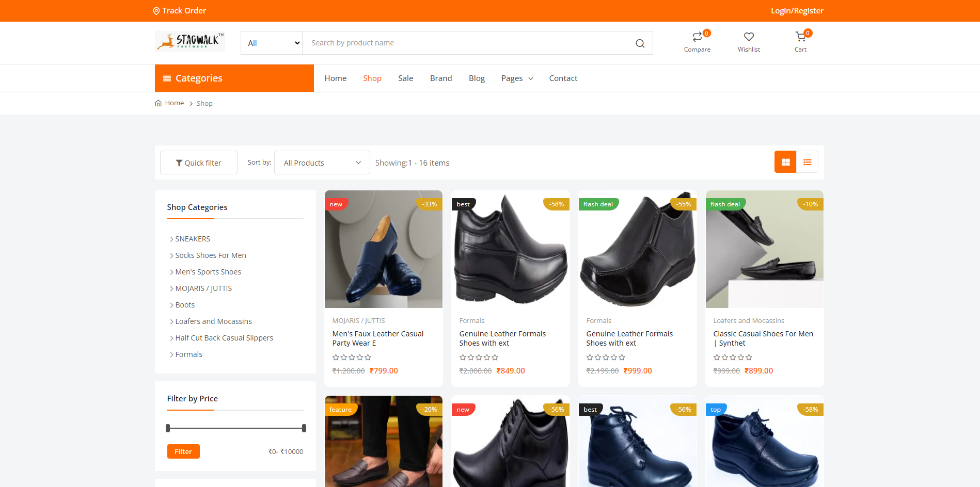Screen dimensions: 980x487
Task: Click the Formals label above ₹849.00 product
Action: click(472, 321)
